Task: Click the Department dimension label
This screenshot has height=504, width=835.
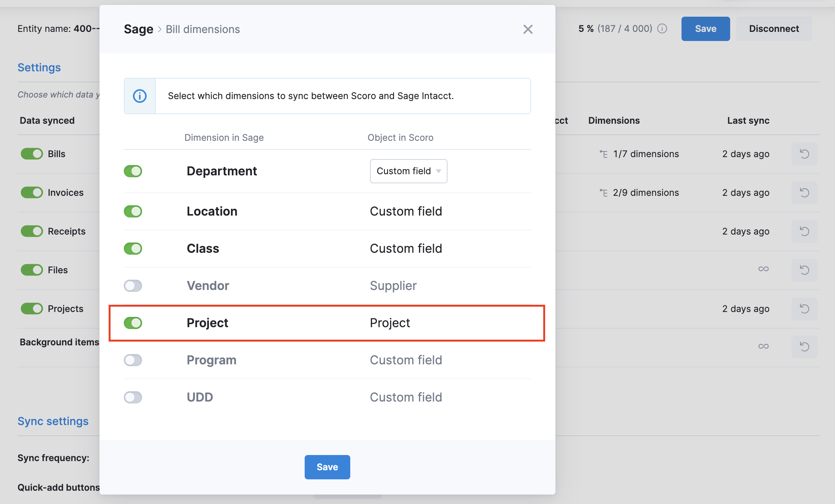Action: [x=222, y=171]
